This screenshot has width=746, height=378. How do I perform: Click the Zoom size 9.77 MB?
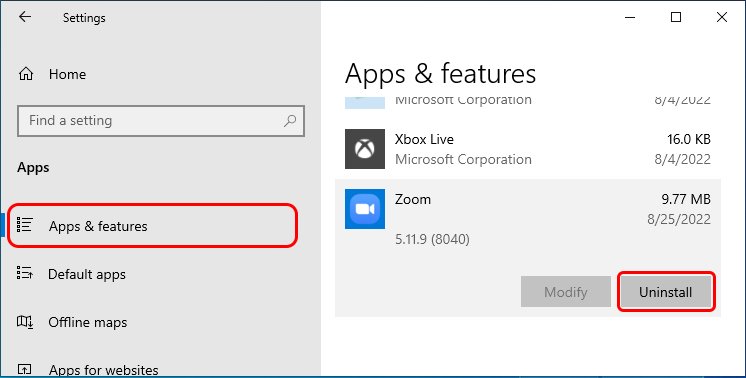pyautogui.click(x=686, y=199)
